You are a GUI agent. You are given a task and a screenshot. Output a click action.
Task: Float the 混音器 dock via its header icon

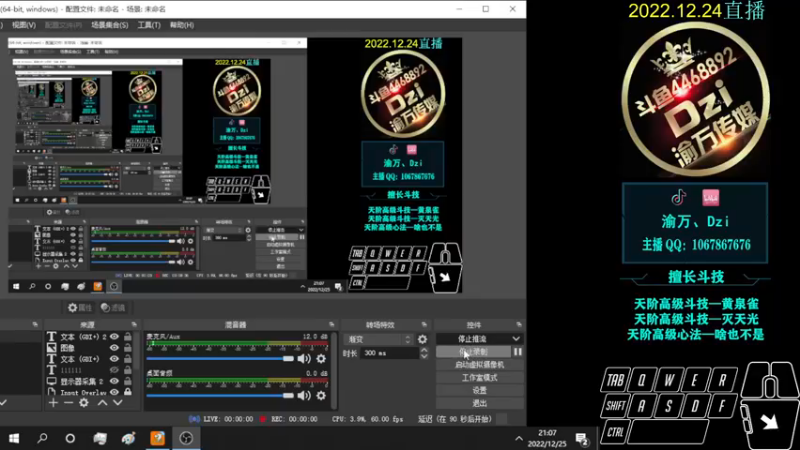click(x=332, y=324)
